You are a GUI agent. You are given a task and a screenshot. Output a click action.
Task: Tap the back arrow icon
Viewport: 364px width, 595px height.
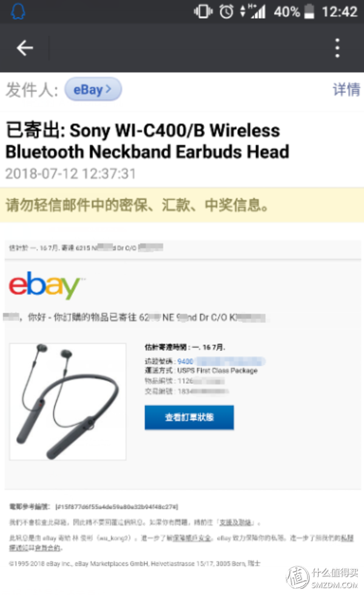pyautogui.click(x=25, y=48)
